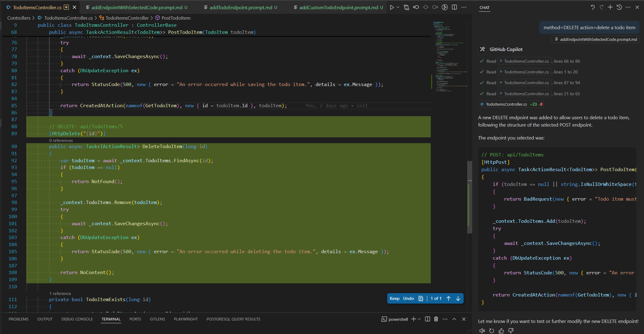The height and width of the screenshot is (334, 644).
Task: Give the Copilot response a thumbs up
Action: 501,330
